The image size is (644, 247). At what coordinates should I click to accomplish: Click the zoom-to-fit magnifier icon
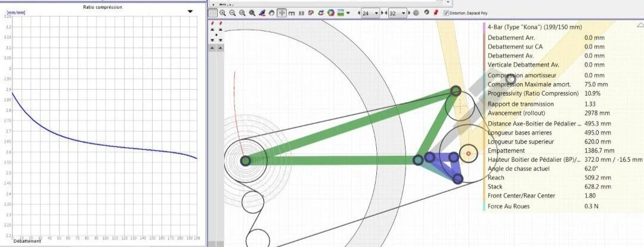242,12
